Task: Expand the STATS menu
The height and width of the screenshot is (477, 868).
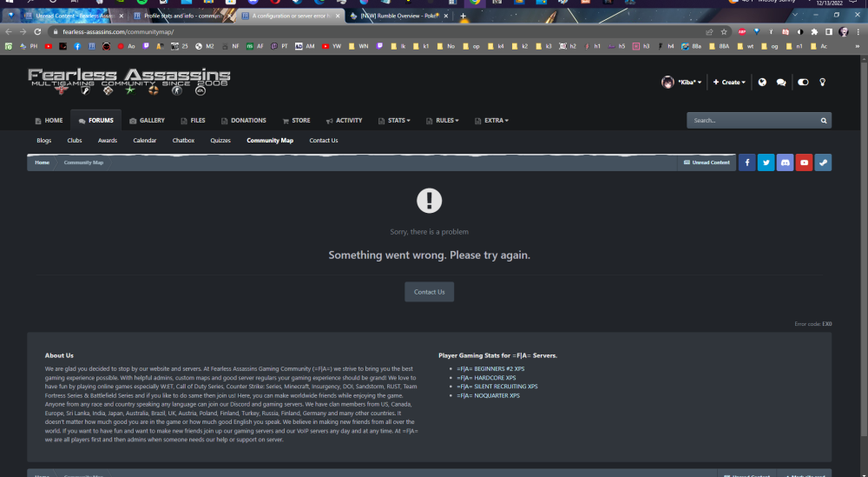Action: point(394,120)
